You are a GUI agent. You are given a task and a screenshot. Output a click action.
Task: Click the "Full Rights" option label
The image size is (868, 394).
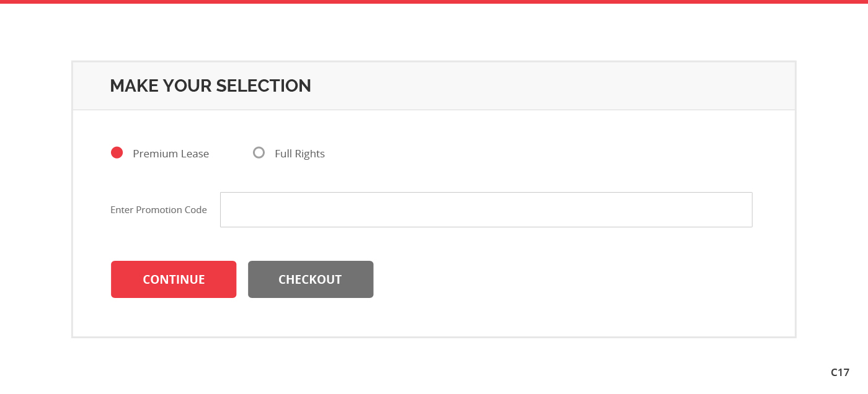pos(299,154)
